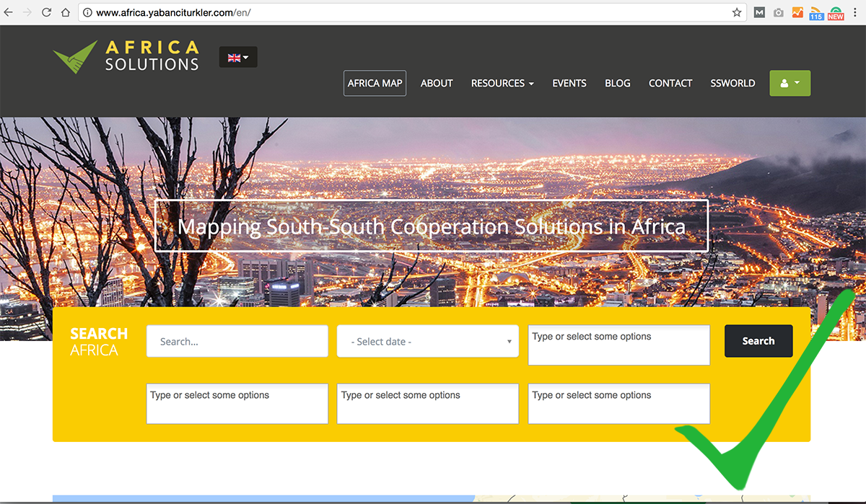Viewport: 866px width, 504px height.
Task: Expand the Resources menu
Action: click(x=502, y=83)
